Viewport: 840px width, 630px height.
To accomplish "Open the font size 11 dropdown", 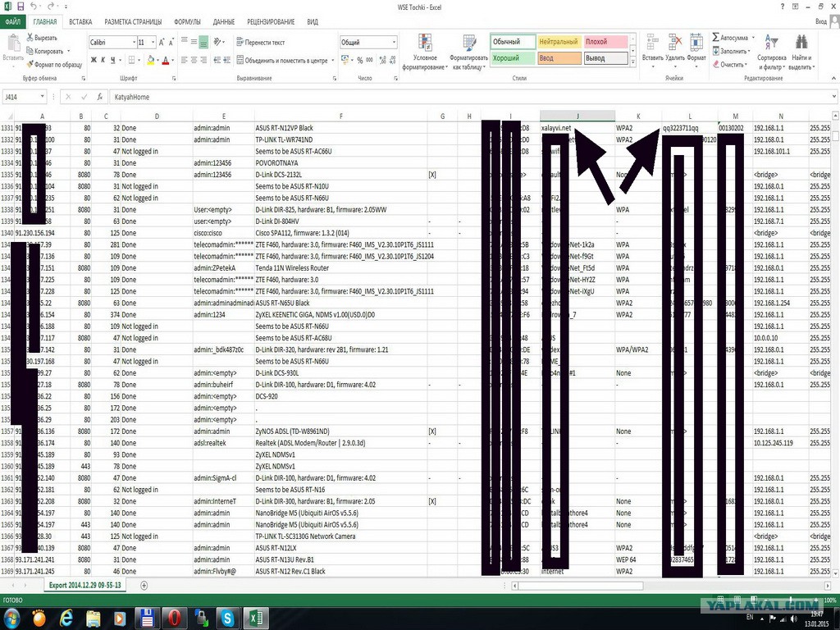I will (153, 43).
